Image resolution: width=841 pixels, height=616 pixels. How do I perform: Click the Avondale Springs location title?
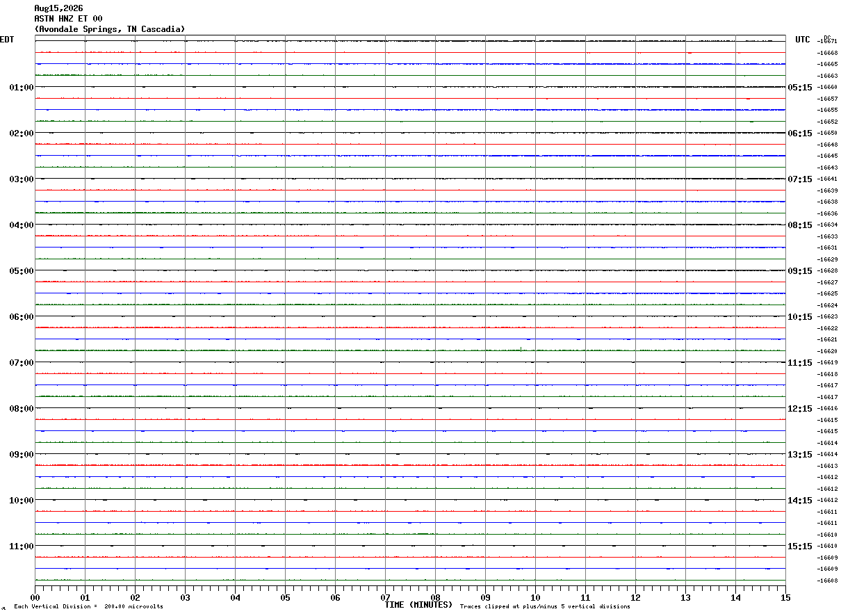pyautogui.click(x=110, y=29)
